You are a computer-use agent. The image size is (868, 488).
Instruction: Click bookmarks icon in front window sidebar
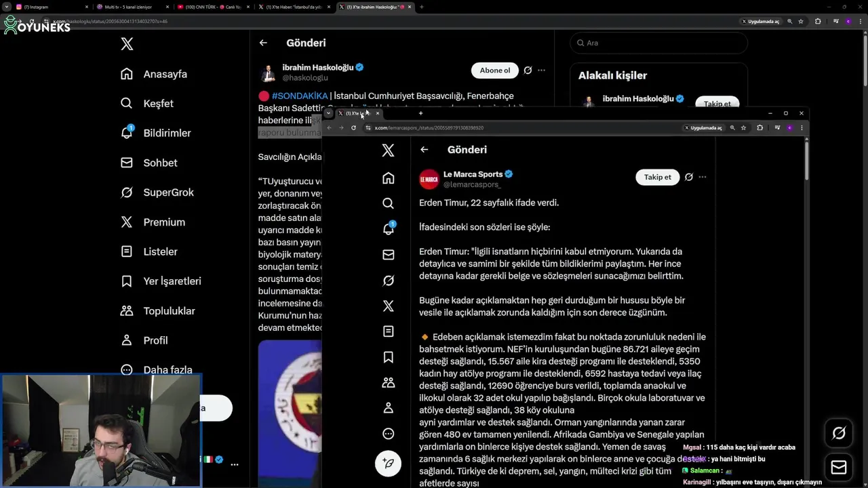pos(388,357)
